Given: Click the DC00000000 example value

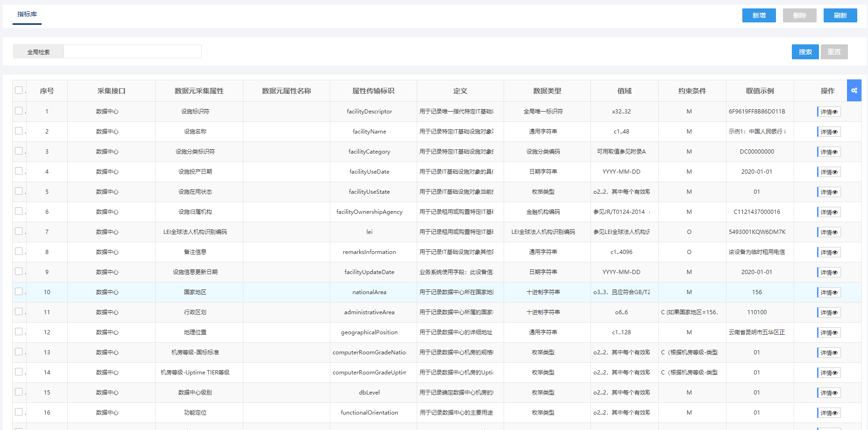Looking at the screenshot, I should click(757, 152).
